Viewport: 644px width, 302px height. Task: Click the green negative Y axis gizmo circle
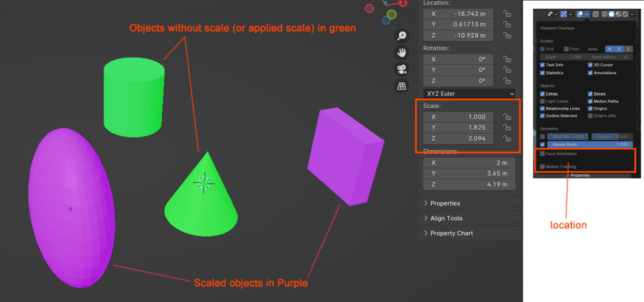pyautogui.click(x=392, y=15)
